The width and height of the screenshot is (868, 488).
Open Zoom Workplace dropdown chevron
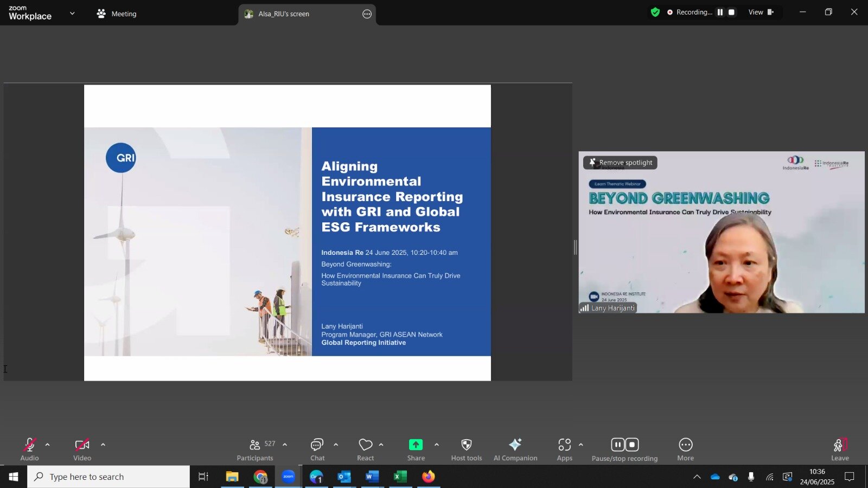pyautogui.click(x=72, y=13)
